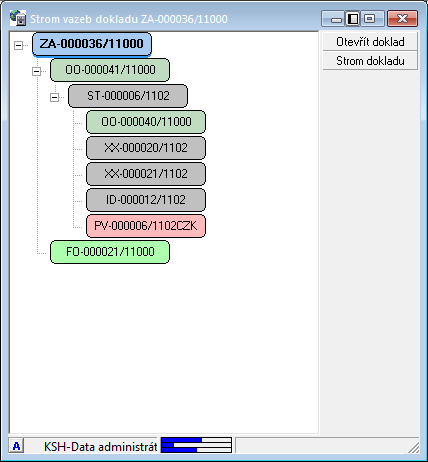428x462 pixels.
Task: Select the OO-000041/11000 green node
Action: [x=110, y=70]
